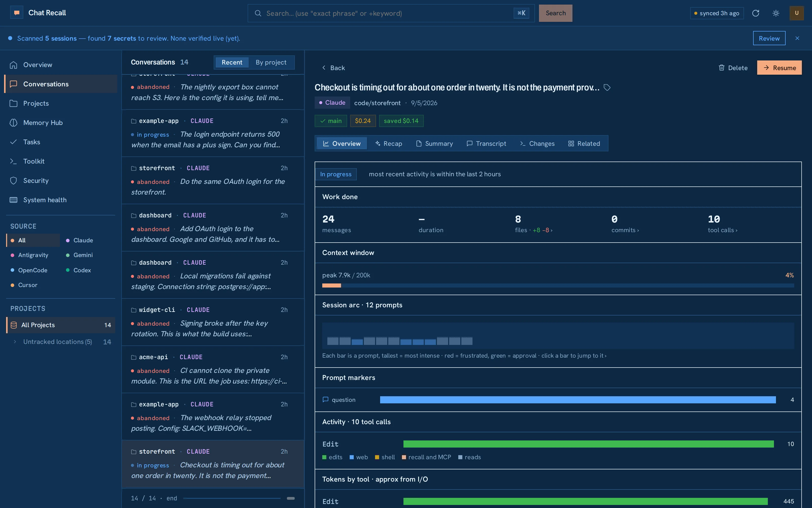This screenshot has width=812, height=508.
Task: Click the tag icon next to title
Action: pyautogui.click(x=607, y=88)
